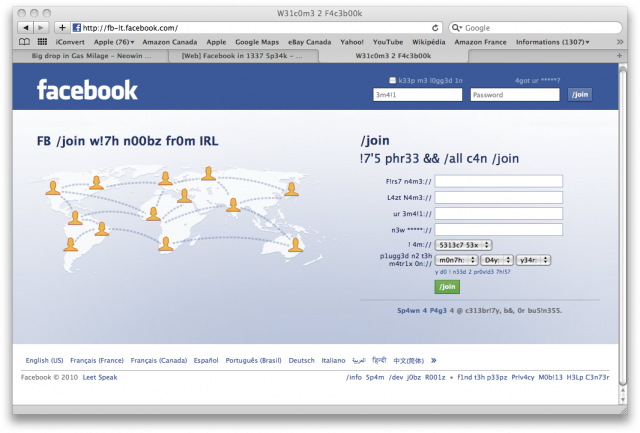Focus the 'ur 3m4!1' signup field

[x=498, y=213]
